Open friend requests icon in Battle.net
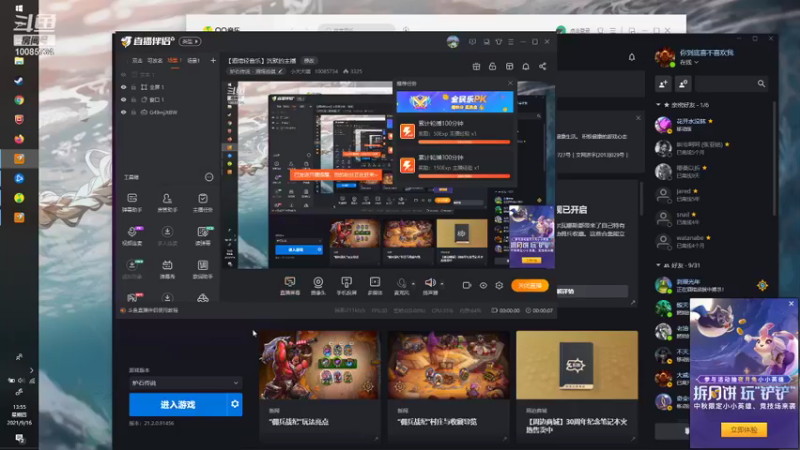This screenshot has width=800, height=450. [683, 84]
